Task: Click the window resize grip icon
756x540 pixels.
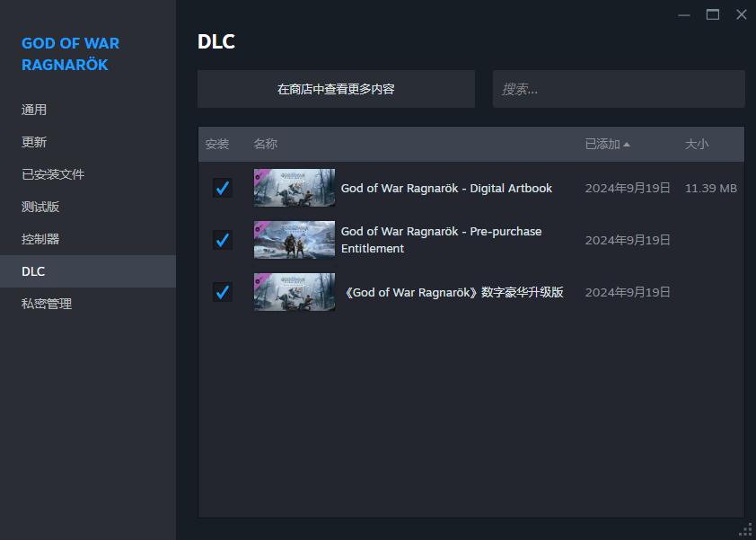Action: (x=745, y=530)
